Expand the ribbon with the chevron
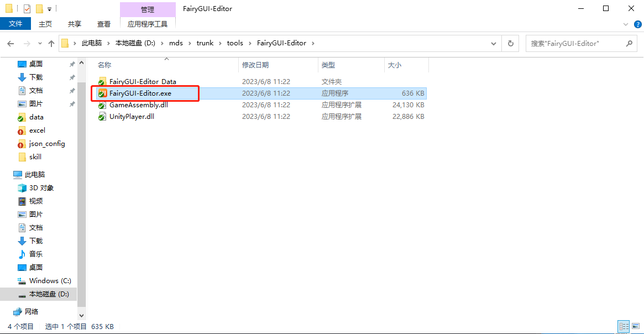The width and height of the screenshot is (644, 334). [626, 24]
